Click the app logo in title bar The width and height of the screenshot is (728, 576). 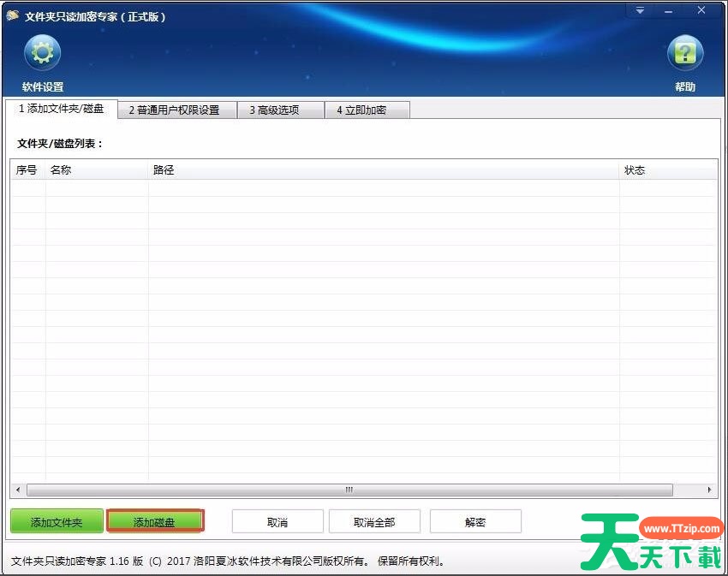click(x=13, y=15)
